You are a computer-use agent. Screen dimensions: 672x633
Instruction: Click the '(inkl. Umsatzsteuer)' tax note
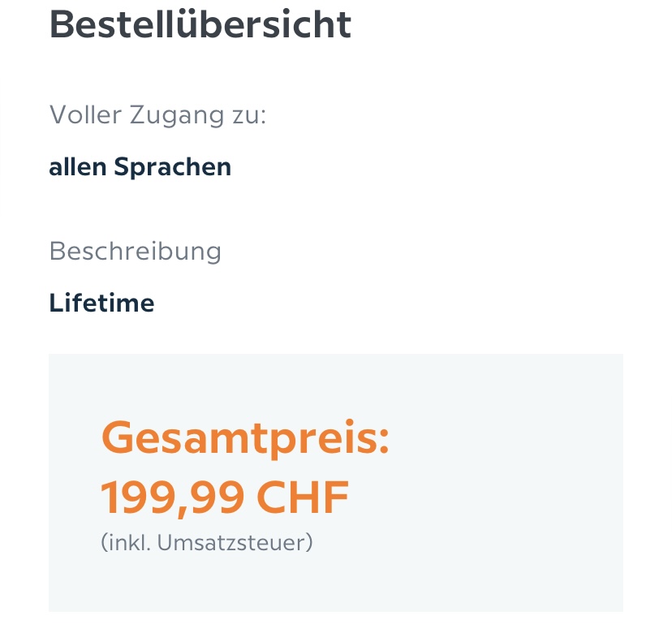click(x=206, y=542)
